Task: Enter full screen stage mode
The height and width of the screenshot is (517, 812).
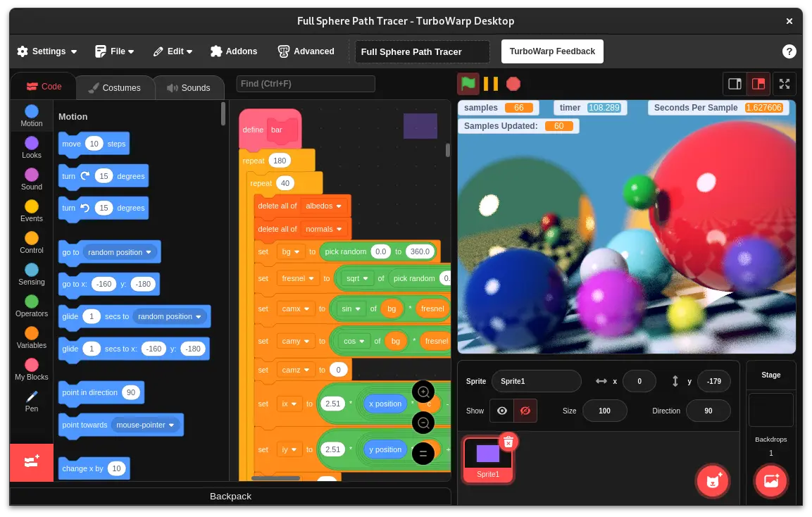Action: (x=785, y=84)
